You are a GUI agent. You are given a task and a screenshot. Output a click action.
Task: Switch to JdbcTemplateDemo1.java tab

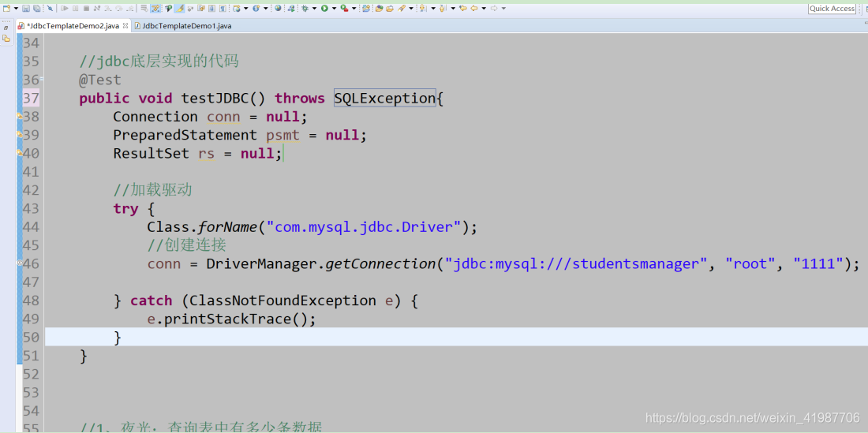(x=181, y=26)
